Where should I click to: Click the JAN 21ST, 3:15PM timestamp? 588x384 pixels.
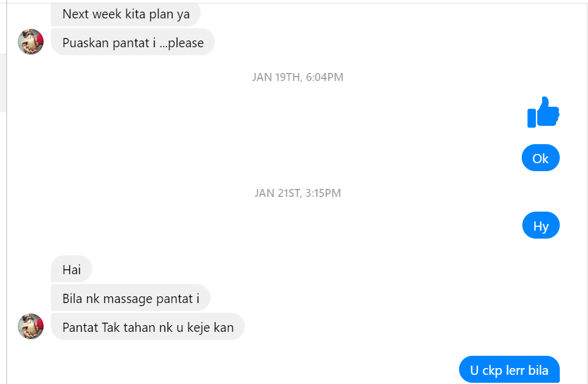point(298,193)
